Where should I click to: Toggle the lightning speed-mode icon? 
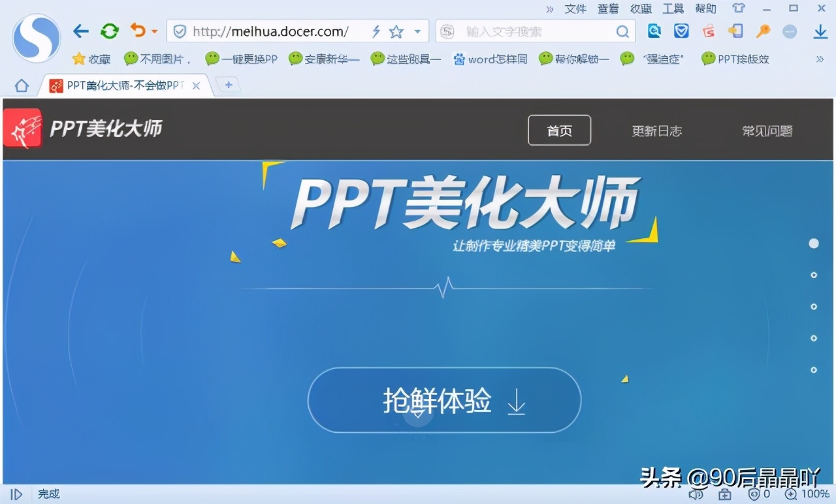click(376, 31)
